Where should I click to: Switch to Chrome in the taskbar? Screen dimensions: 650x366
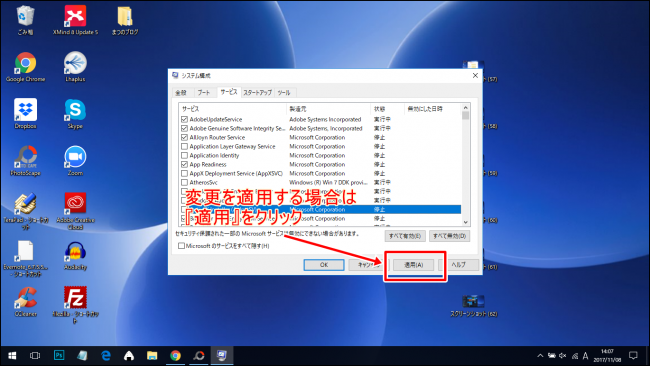(175, 356)
